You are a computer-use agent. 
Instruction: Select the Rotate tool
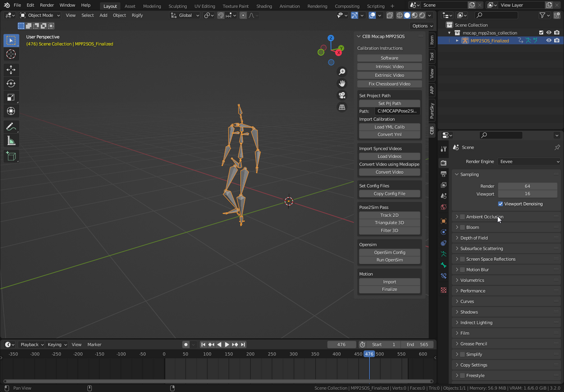[11, 84]
